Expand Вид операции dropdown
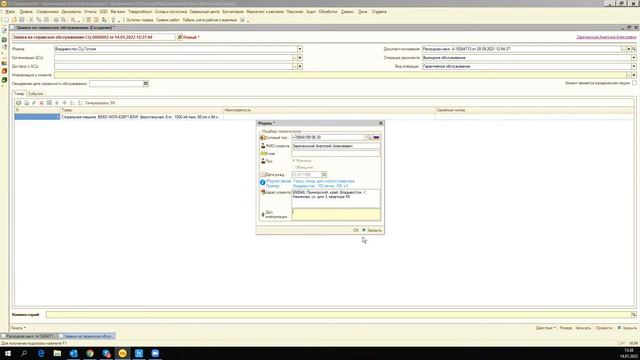640x360 pixels. click(634, 66)
